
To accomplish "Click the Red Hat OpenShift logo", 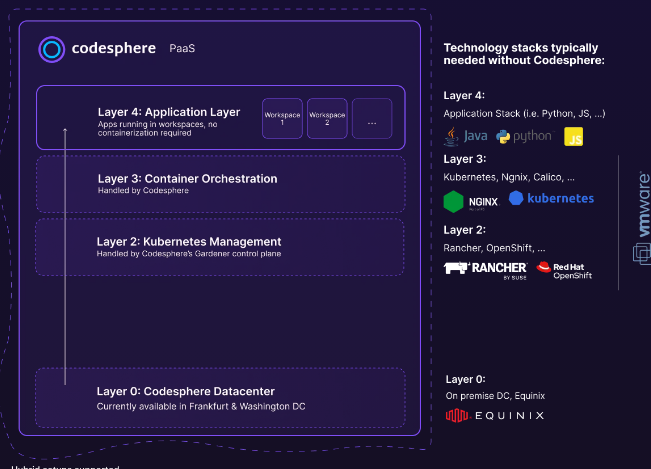I will pos(564,270).
